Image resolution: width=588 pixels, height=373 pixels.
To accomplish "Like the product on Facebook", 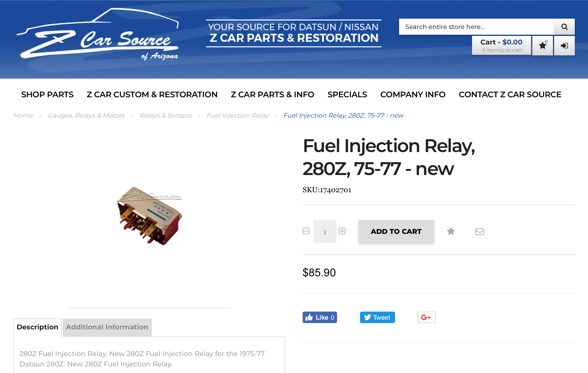I will (x=320, y=317).
